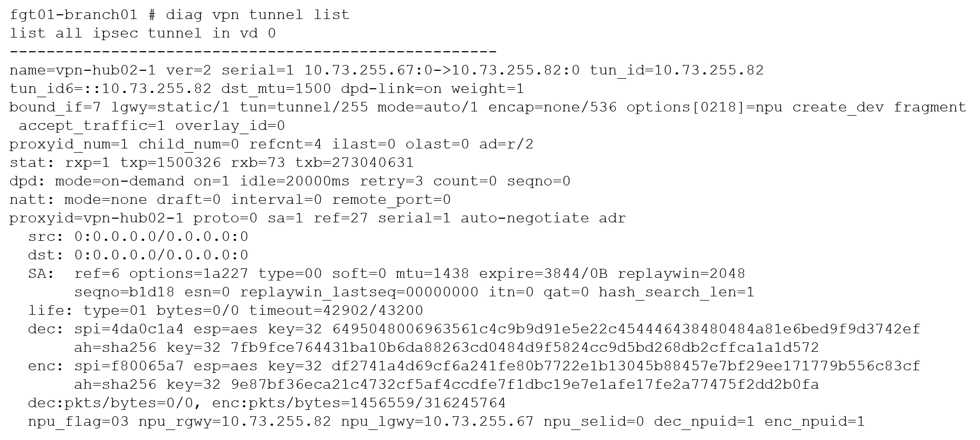The image size is (980, 440).
Task: Click the dashed separator line
Action: coord(253,52)
